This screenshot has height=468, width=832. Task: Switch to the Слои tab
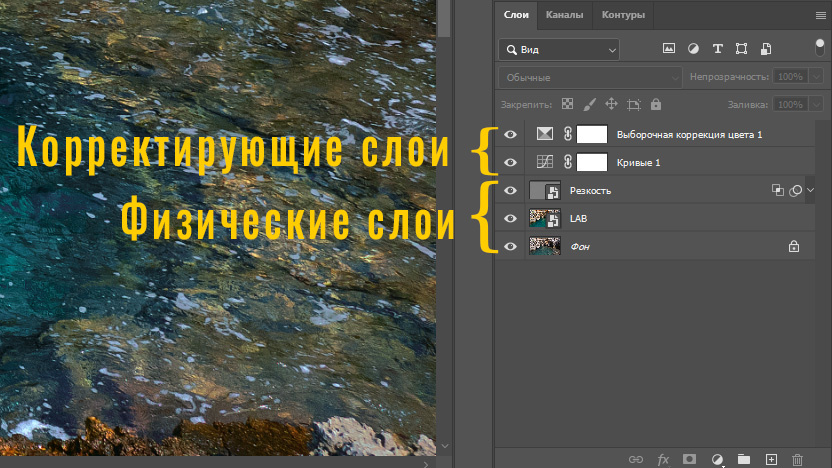pos(516,15)
